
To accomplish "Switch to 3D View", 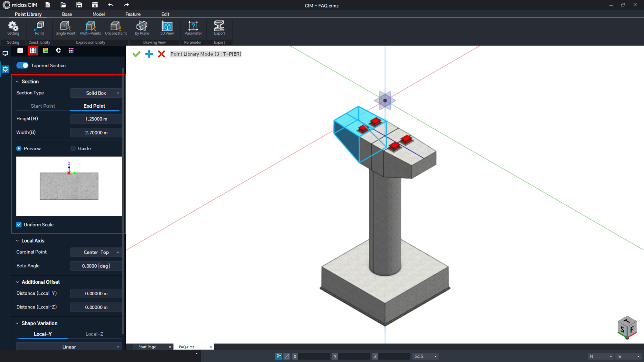I will 167,28.
